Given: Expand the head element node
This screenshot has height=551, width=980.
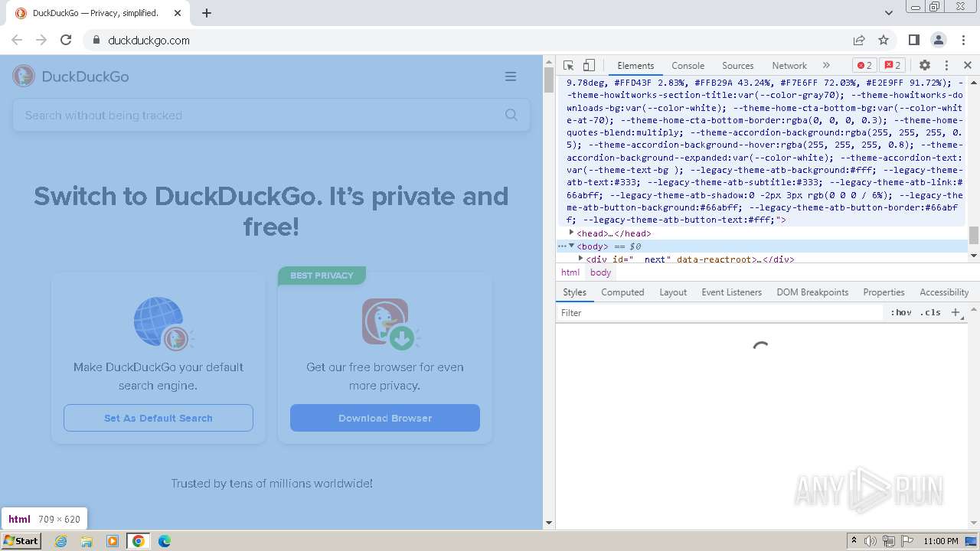Looking at the screenshot, I should click(x=571, y=233).
